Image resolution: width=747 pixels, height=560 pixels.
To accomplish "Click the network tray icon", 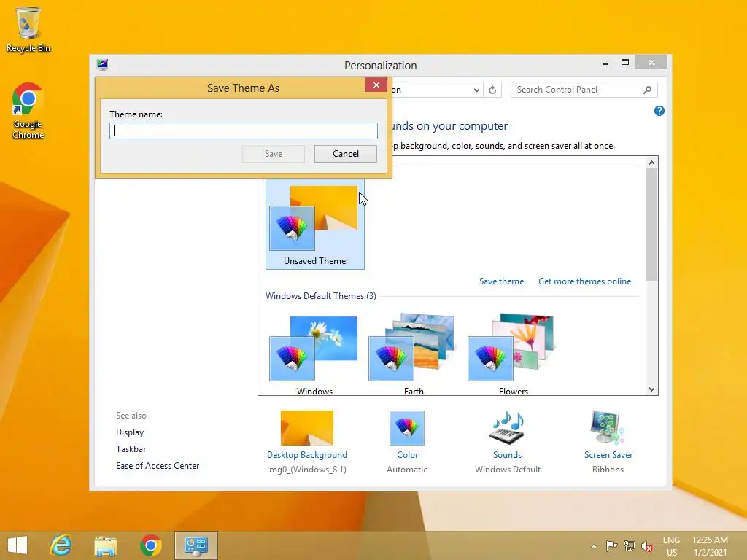I will [x=630, y=545].
